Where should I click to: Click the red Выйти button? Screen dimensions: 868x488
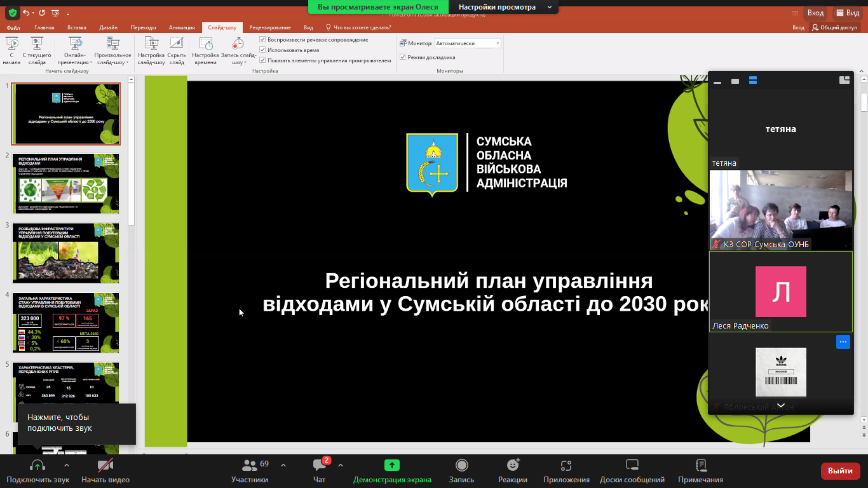pyautogui.click(x=840, y=471)
